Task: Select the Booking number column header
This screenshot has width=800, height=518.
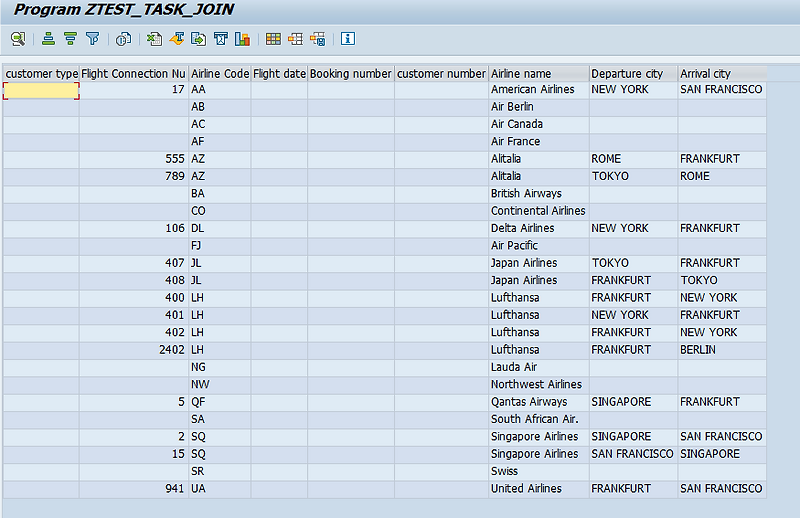Action: pyautogui.click(x=351, y=73)
